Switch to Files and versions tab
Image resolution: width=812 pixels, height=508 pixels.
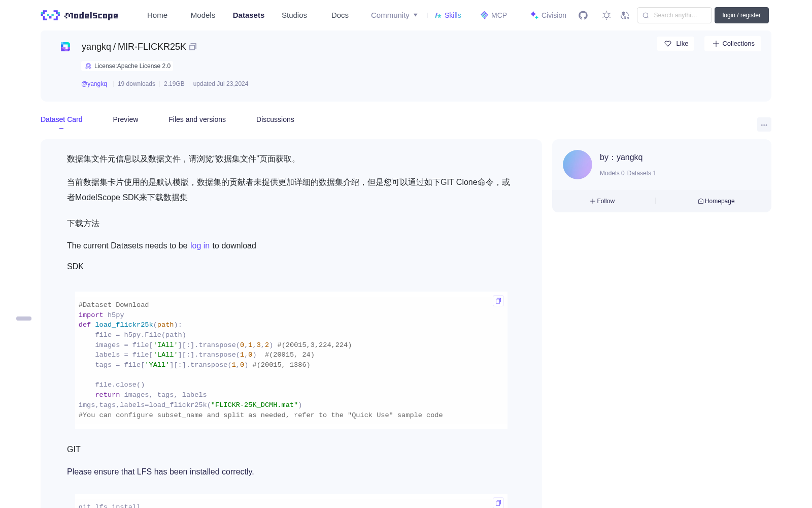point(197,119)
